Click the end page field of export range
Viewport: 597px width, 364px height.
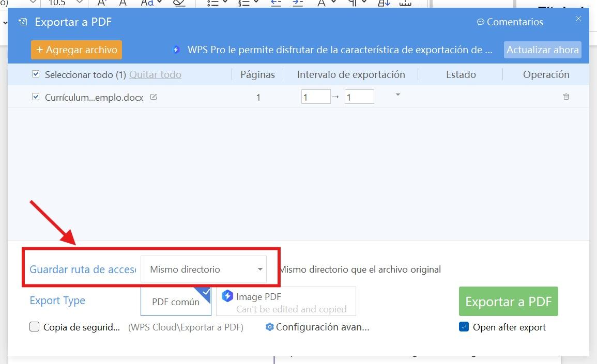(359, 97)
